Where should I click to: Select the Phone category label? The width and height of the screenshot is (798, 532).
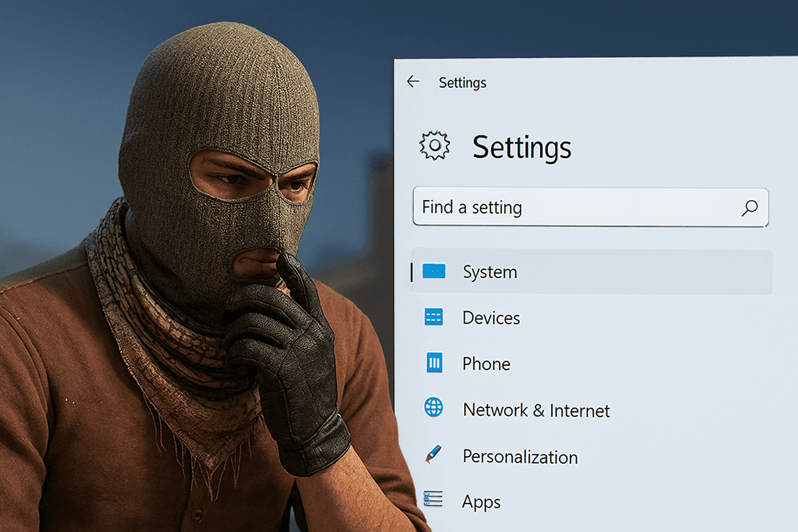pos(486,364)
